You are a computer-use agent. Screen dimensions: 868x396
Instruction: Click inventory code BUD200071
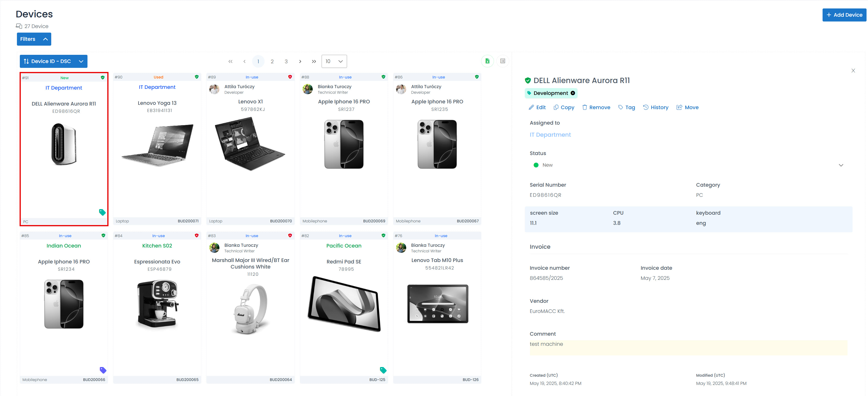pyautogui.click(x=188, y=221)
